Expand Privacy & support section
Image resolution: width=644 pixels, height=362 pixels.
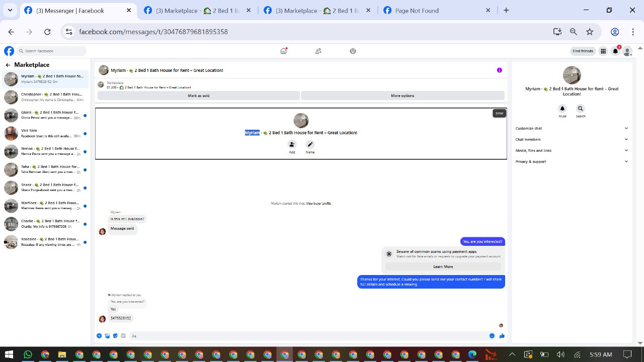point(572,161)
